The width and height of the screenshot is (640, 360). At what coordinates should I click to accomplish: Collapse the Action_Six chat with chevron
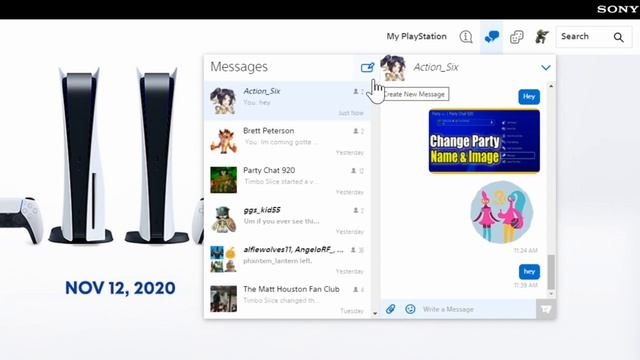[546, 68]
